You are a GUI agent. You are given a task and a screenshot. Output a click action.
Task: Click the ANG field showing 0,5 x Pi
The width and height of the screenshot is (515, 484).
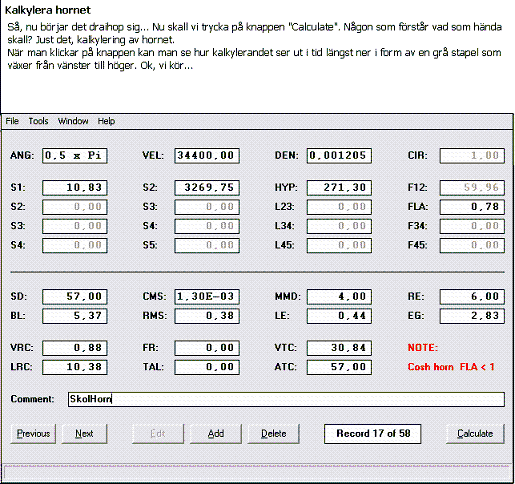[x=75, y=156]
